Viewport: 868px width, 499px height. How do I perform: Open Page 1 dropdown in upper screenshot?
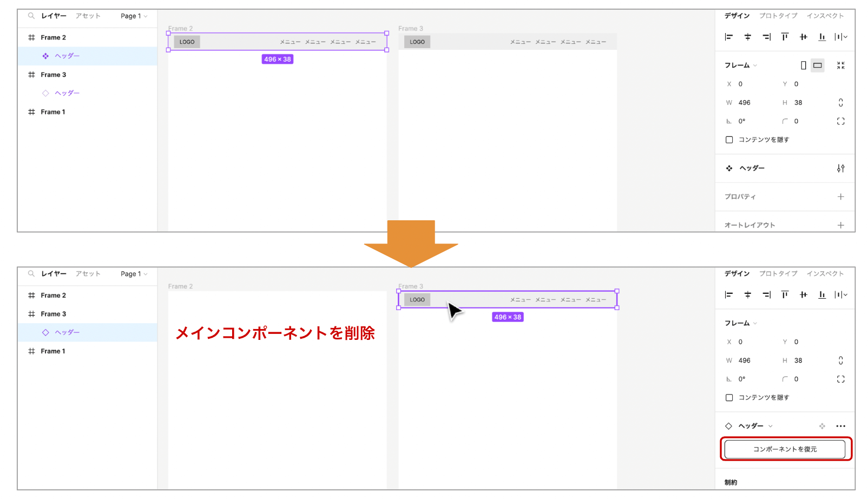[134, 16]
